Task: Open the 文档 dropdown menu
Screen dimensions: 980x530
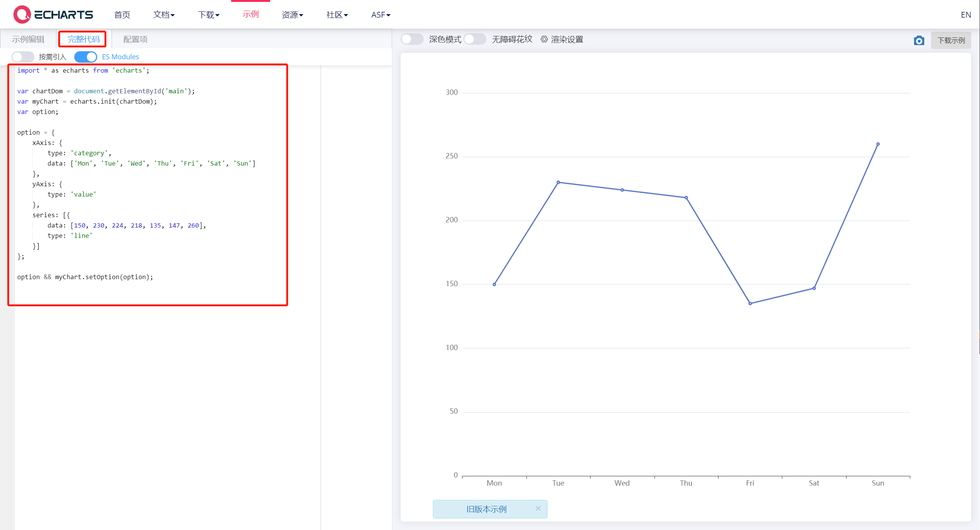Action: point(164,15)
